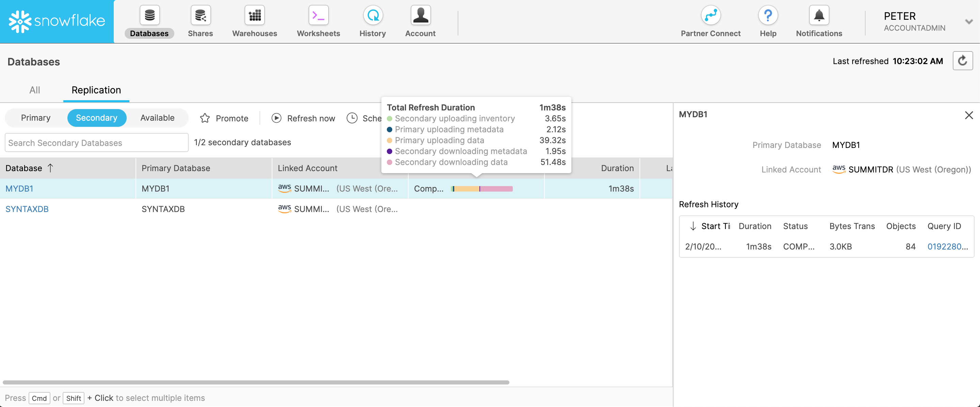Click AWS logo in SYNTAXDB row
Viewport: 980px width, 407px height.
click(x=285, y=209)
